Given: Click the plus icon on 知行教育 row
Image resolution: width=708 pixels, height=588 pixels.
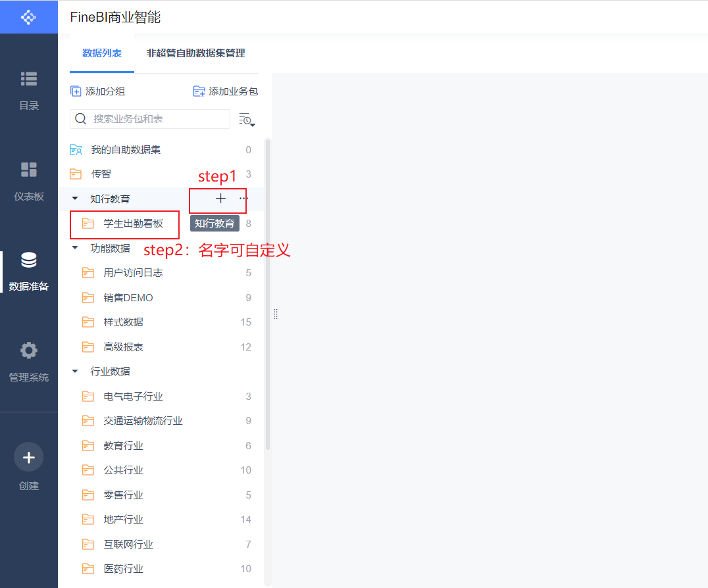Looking at the screenshot, I should (x=221, y=199).
